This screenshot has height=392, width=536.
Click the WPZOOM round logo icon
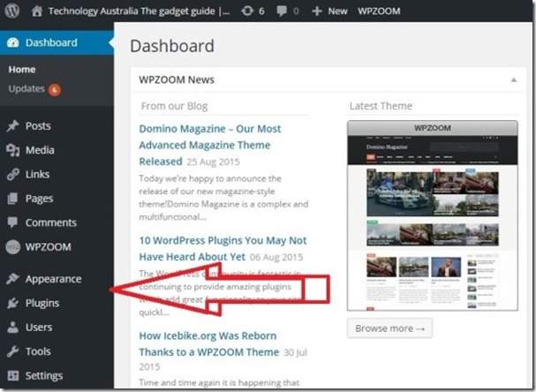(x=12, y=246)
